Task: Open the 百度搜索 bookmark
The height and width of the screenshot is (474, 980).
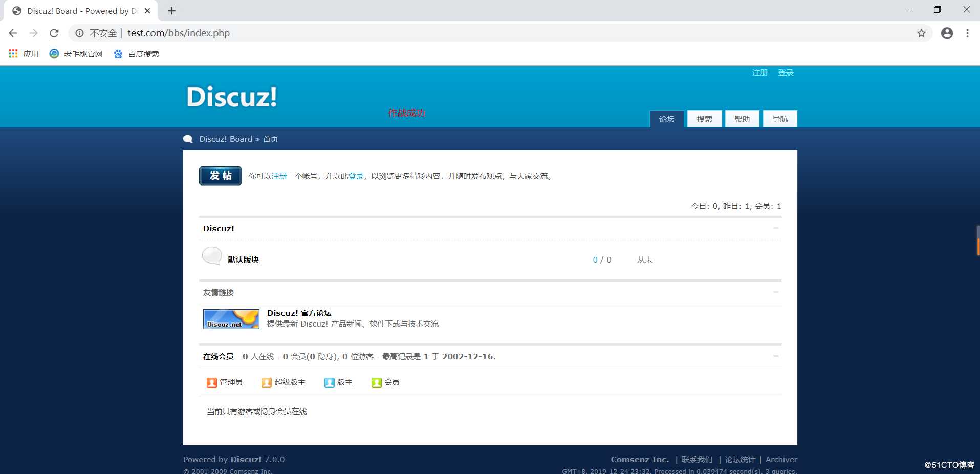Action: pyautogui.click(x=136, y=54)
